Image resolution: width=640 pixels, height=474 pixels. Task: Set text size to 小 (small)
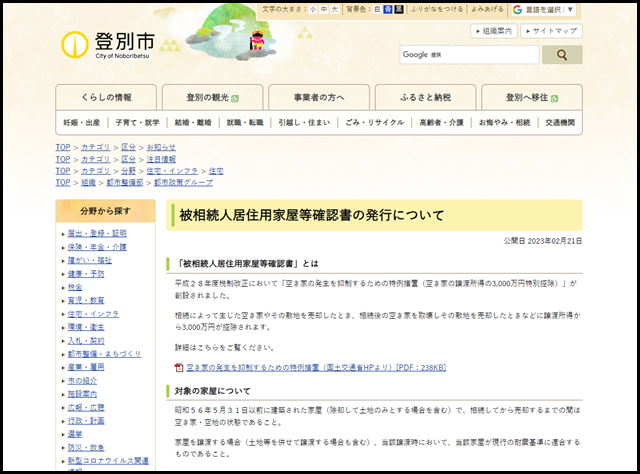(x=313, y=9)
